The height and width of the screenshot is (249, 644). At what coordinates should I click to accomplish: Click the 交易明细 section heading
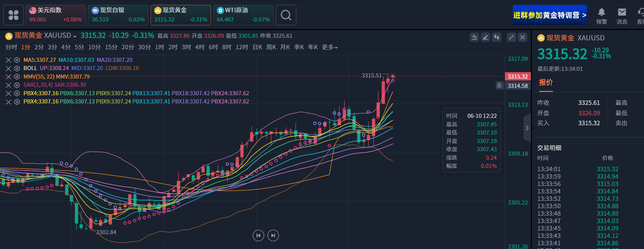(549, 148)
